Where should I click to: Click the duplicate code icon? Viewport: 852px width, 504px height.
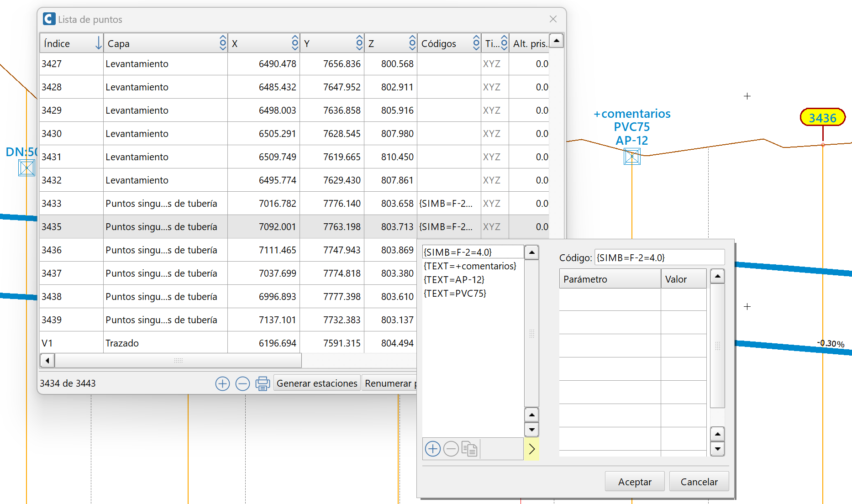470,449
